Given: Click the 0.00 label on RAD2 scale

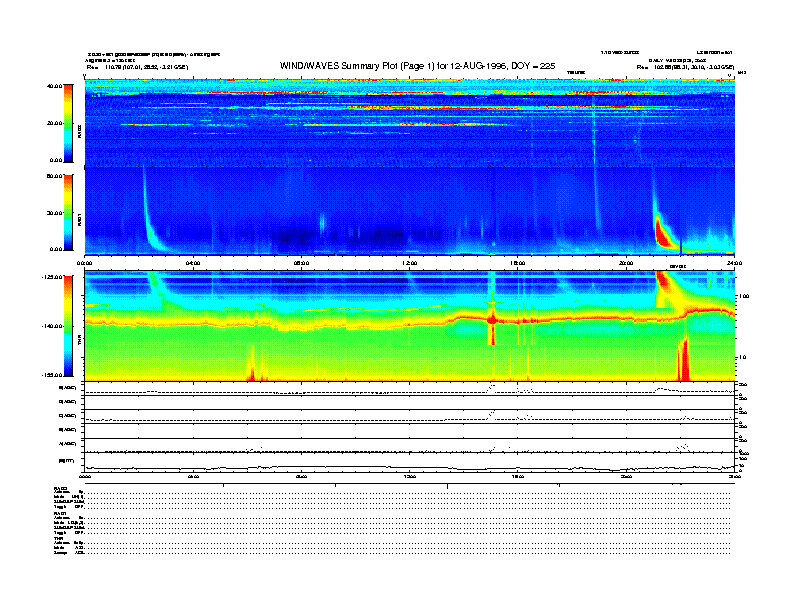Looking at the screenshot, I should [x=56, y=161].
